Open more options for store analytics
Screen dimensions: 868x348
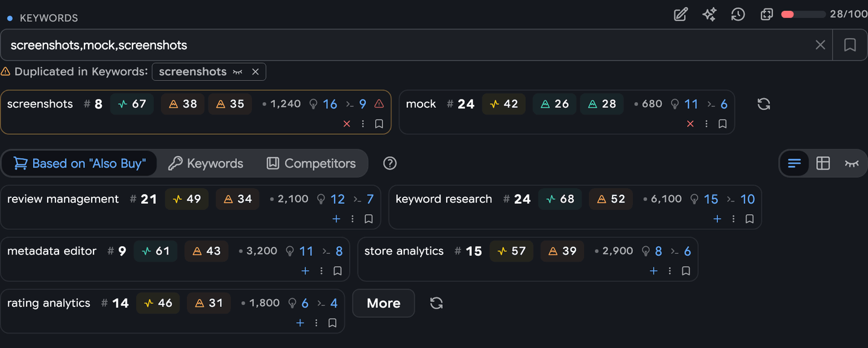pos(670,271)
